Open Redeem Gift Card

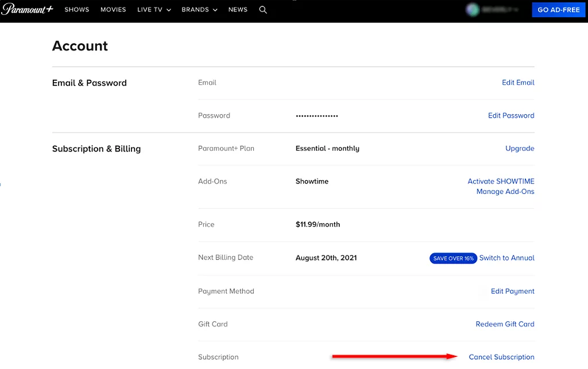coord(505,324)
